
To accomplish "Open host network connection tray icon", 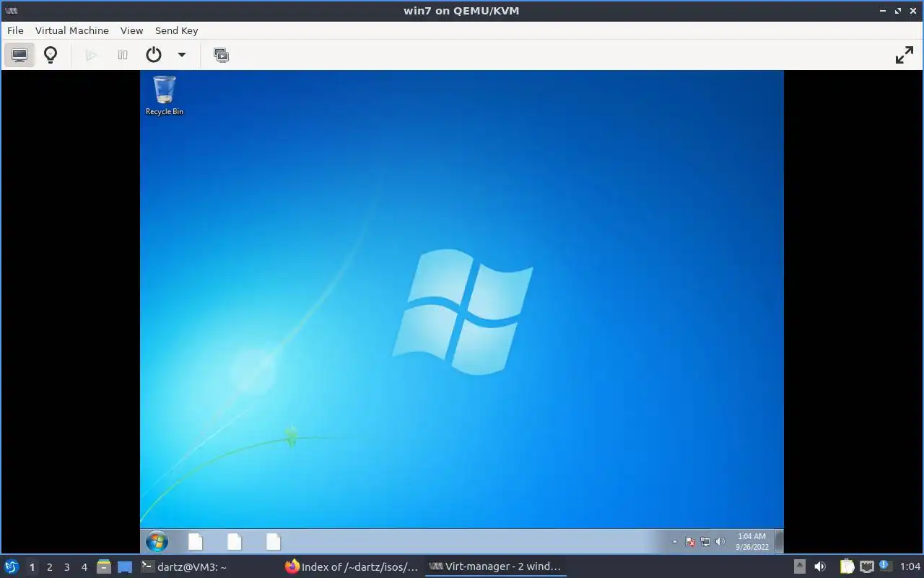I will tap(866, 567).
